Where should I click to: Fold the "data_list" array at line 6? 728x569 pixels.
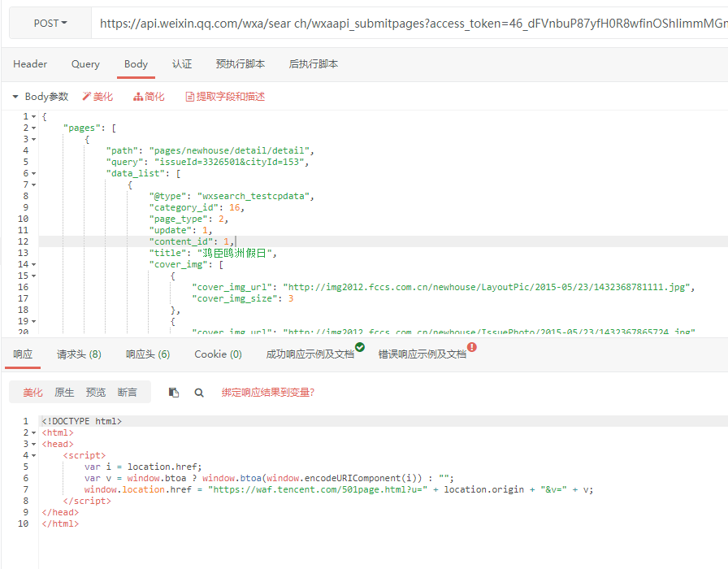coord(34,173)
